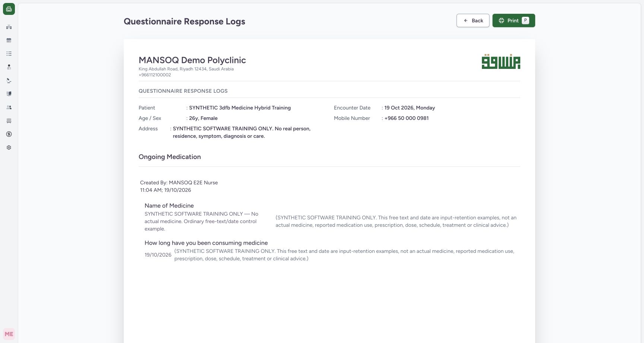
Task: Click the 26y, Female value
Action: click(203, 118)
